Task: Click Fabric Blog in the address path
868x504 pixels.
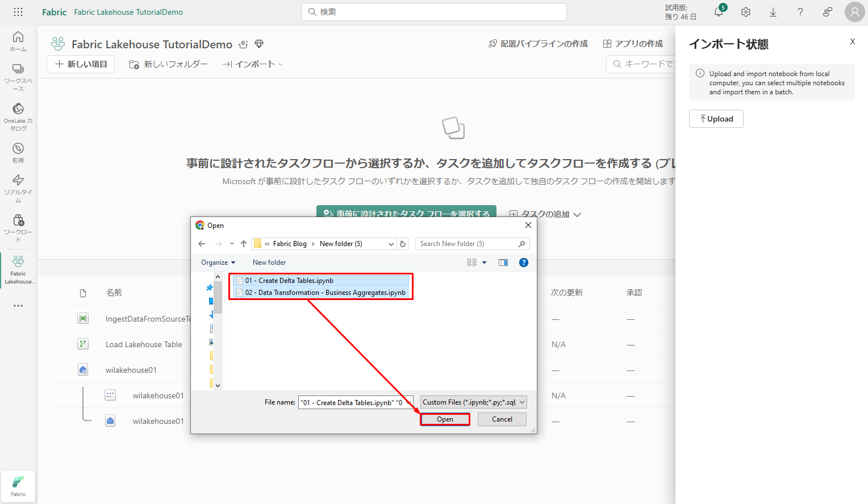Action: coord(290,244)
